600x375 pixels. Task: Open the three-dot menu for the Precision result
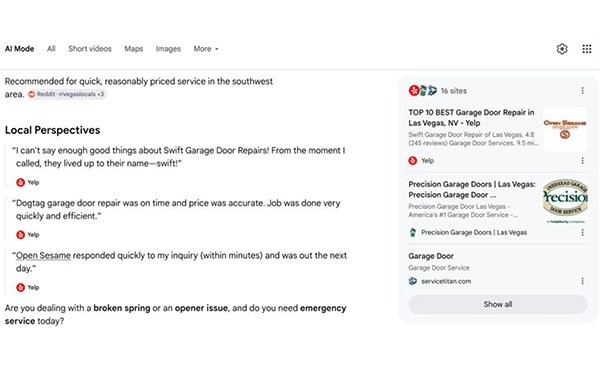582,232
